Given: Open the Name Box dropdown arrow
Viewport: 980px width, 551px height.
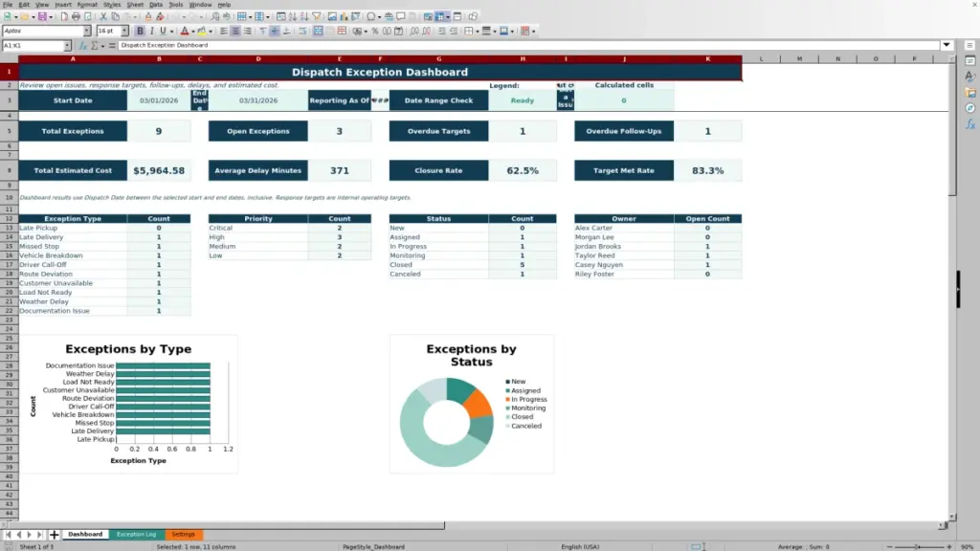Looking at the screenshot, I should pyautogui.click(x=67, y=46).
